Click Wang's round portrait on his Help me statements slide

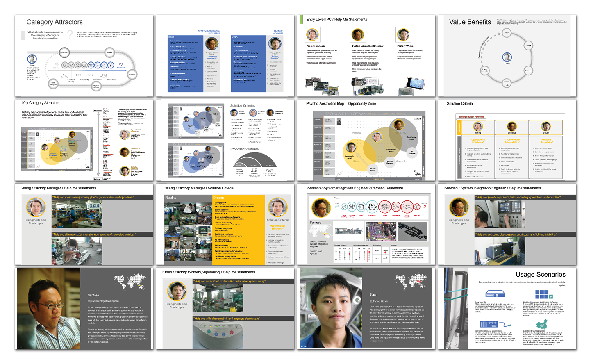point(36,207)
